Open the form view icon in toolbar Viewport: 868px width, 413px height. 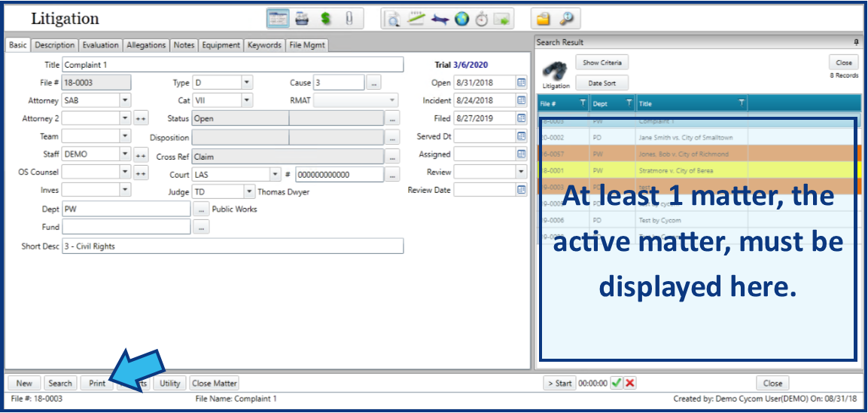click(279, 19)
